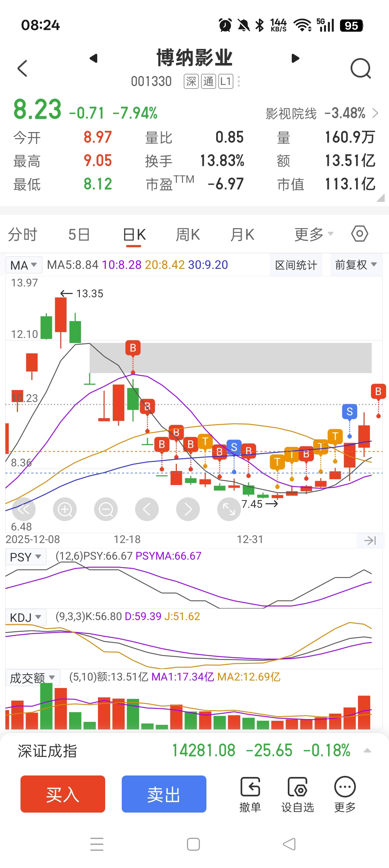Tap the B marker beside the gray zone
This screenshot has height=868, width=389.
(x=133, y=348)
